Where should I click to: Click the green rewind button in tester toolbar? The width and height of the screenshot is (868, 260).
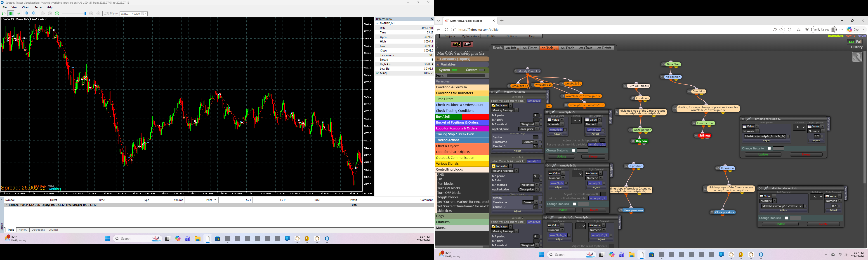click(x=57, y=14)
